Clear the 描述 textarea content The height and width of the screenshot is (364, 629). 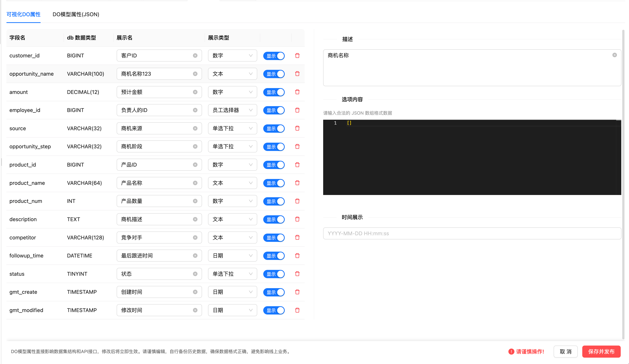point(614,55)
